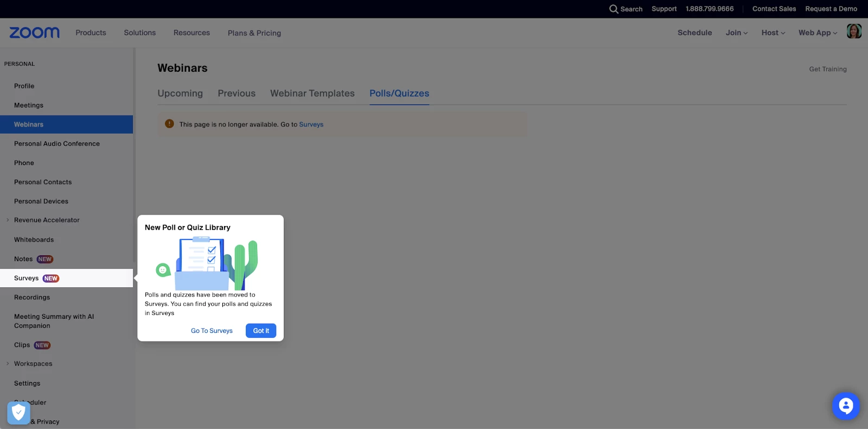Viewport: 868px width, 429px height.
Task: Click the Zoom logo
Action: pyautogui.click(x=34, y=33)
